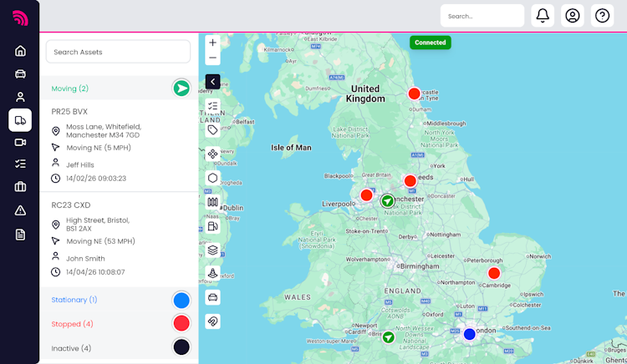This screenshot has width=627, height=364.
Task: Open the map cluster diamonds tool
Action: click(212, 154)
